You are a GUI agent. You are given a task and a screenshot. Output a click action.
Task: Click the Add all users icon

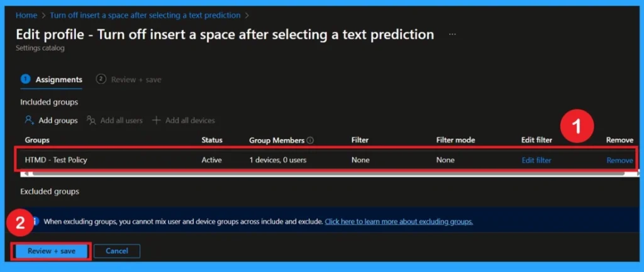click(91, 120)
